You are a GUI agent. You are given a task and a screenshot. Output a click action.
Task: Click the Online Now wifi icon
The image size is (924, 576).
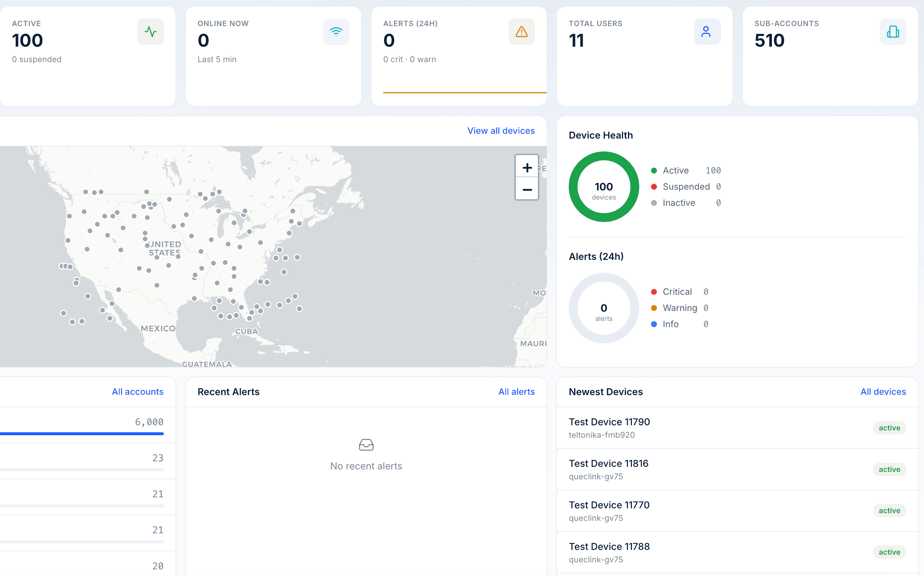pos(336,32)
